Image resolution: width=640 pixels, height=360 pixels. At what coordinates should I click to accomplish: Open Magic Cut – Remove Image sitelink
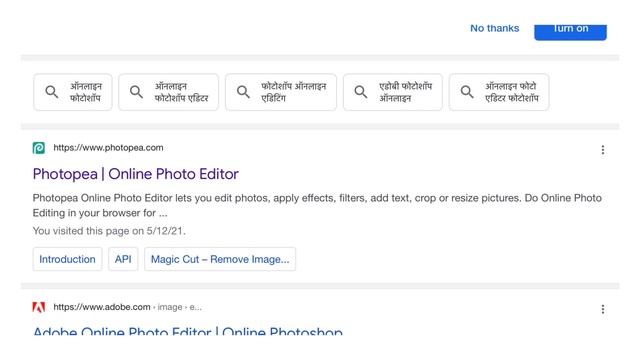click(x=220, y=259)
